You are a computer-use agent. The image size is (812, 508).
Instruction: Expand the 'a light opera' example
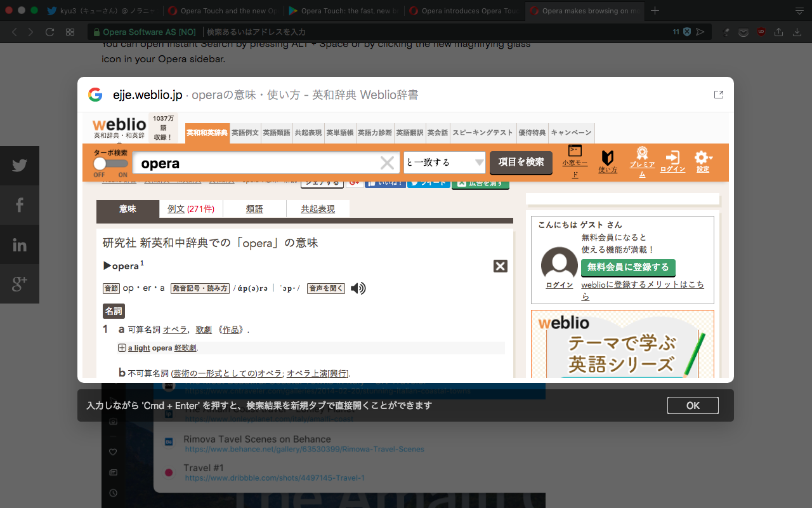(122, 348)
